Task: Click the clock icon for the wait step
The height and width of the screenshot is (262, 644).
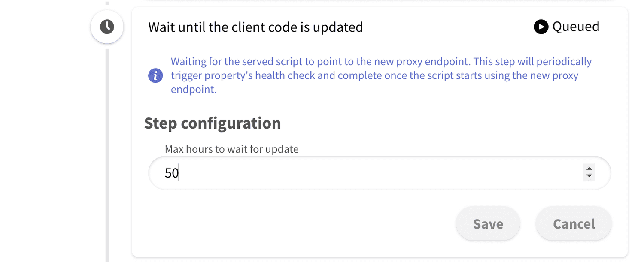Action: [107, 27]
